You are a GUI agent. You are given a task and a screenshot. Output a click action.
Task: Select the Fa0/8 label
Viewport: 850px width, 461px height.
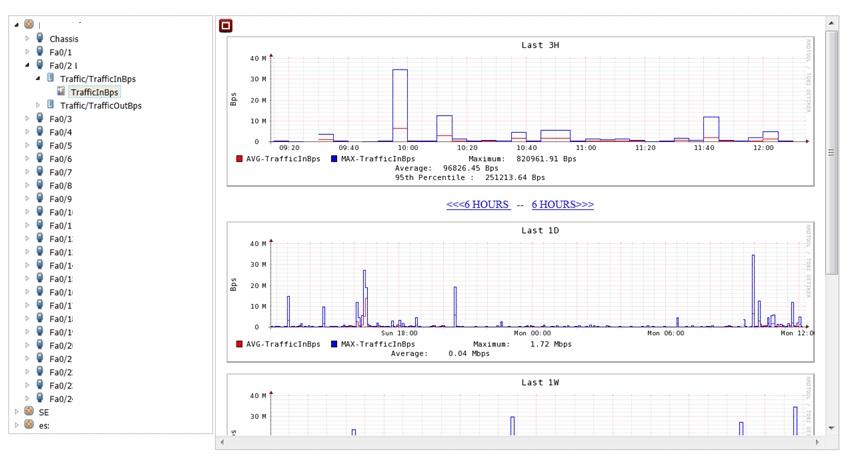60,185
